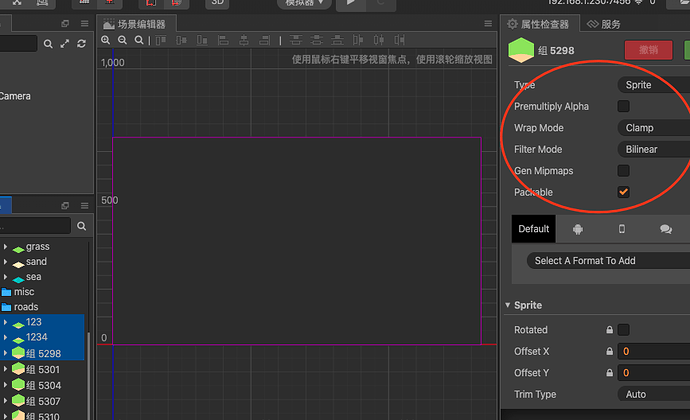690x420 pixels.
Task: Click the 3D mode toggle button
Action: click(217, 4)
